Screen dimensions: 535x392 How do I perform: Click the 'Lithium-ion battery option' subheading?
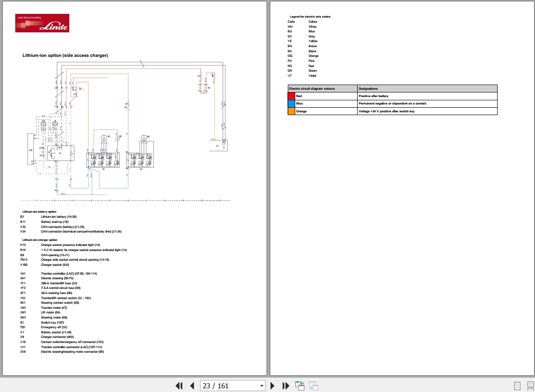(x=39, y=212)
